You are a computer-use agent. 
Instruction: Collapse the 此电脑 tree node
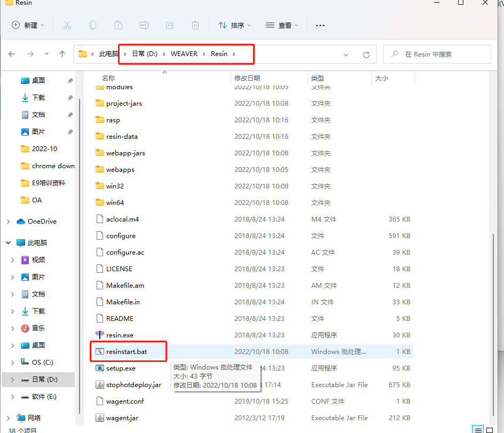coord(8,243)
